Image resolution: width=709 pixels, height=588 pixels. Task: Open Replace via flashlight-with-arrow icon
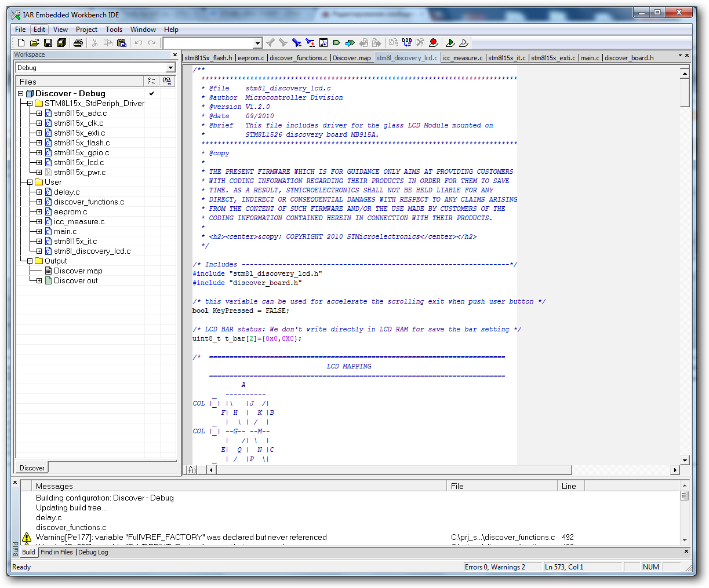310,43
